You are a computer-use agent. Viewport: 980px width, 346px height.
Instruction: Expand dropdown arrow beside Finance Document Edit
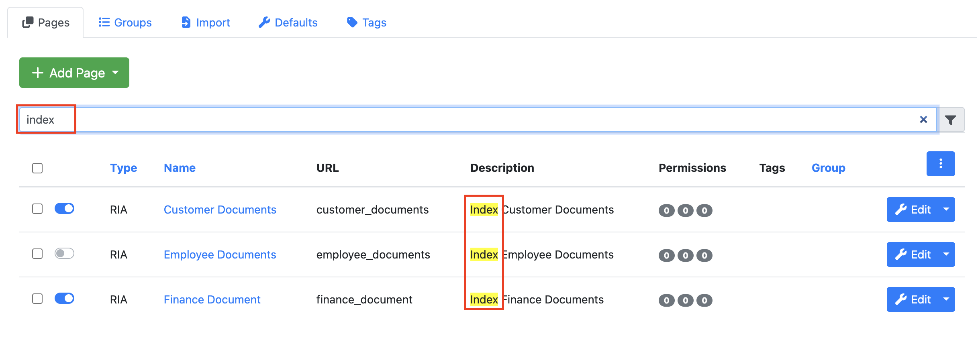[x=946, y=299]
